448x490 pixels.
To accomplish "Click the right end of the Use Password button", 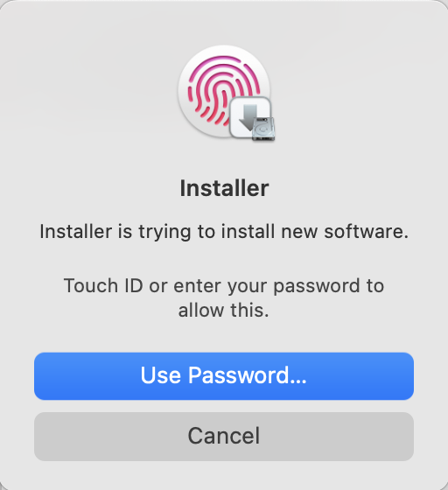I will 406,376.
